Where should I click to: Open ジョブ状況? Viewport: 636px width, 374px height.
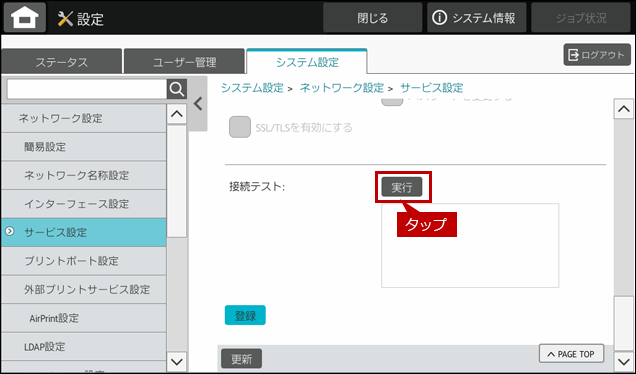click(x=581, y=18)
